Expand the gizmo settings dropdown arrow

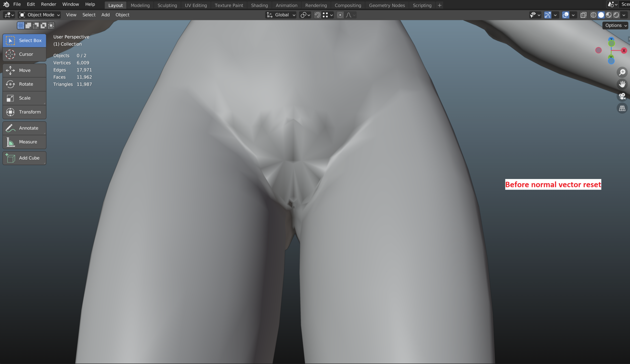pyautogui.click(x=555, y=15)
